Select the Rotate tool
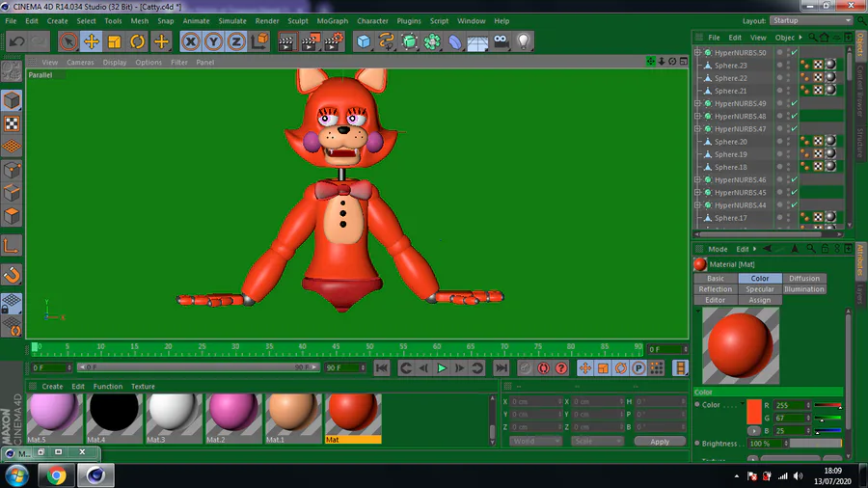This screenshot has height=488, width=868. tap(137, 41)
